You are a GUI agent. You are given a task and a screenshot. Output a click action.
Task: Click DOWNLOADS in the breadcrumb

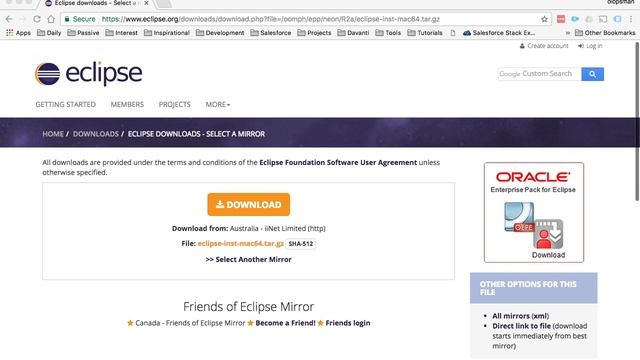[x=96, y=134]
